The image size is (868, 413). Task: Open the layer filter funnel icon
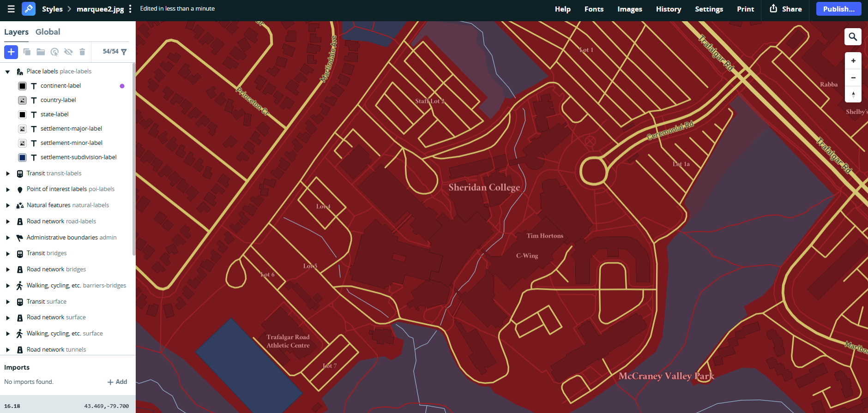[x=124, y=52]
